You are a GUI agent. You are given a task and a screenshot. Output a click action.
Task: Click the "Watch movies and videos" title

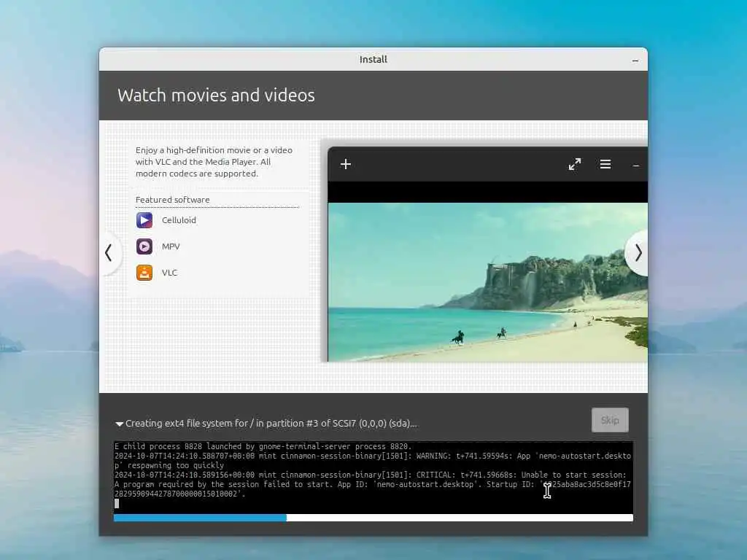coord(216,96)
